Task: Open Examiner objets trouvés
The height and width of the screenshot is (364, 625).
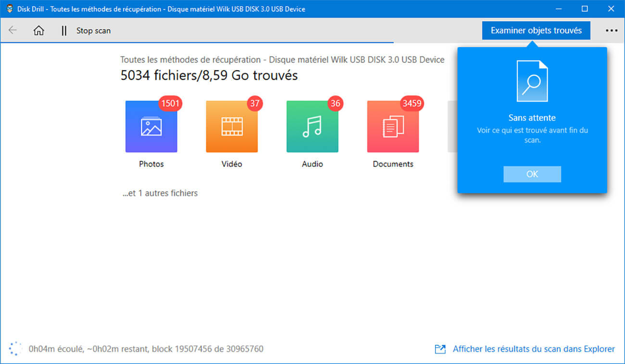Action: point(536,30)
